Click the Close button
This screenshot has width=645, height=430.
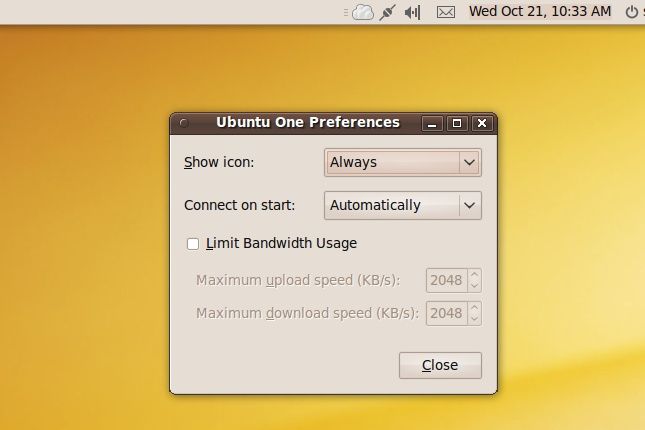pyautogui.click(x=440, y=365)
